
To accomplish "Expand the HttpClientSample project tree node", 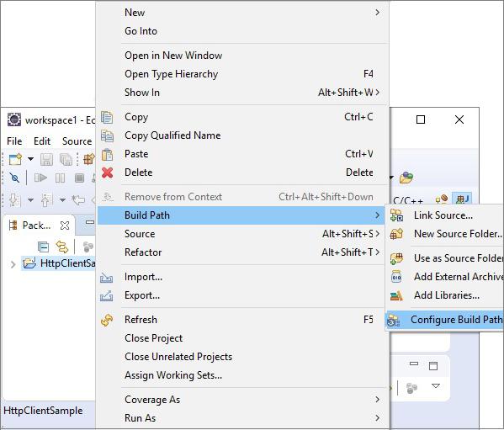I will [13, 264].
